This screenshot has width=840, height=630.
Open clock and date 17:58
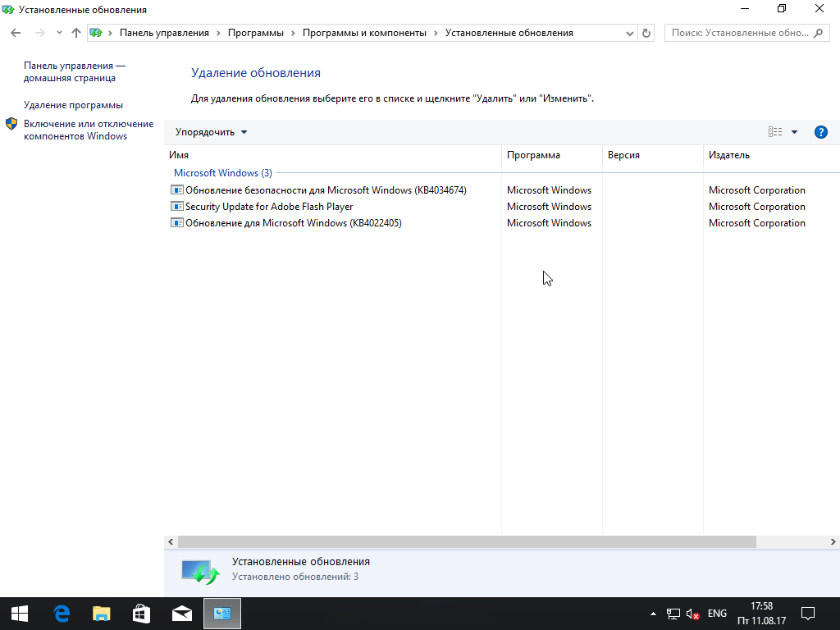(x=761, y=614)
